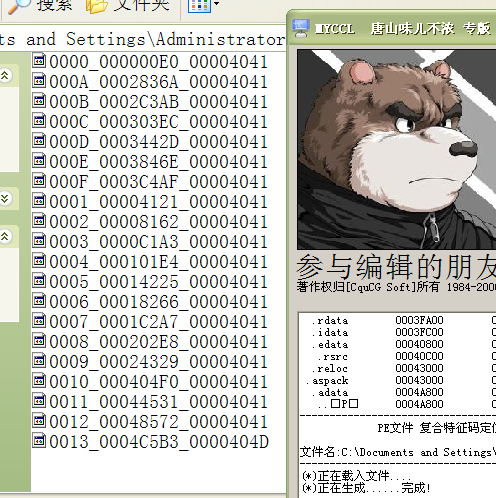Click offset 00040C00 in MYCCL section list
The height and width of the screenshot is (498, 496).
(x=419, y=356)
